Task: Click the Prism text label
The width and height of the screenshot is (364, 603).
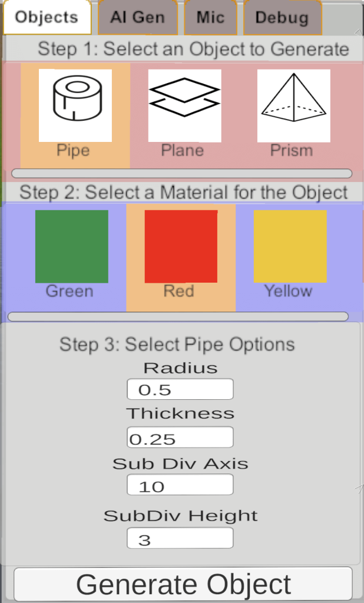Action: [x=292, y=151]
